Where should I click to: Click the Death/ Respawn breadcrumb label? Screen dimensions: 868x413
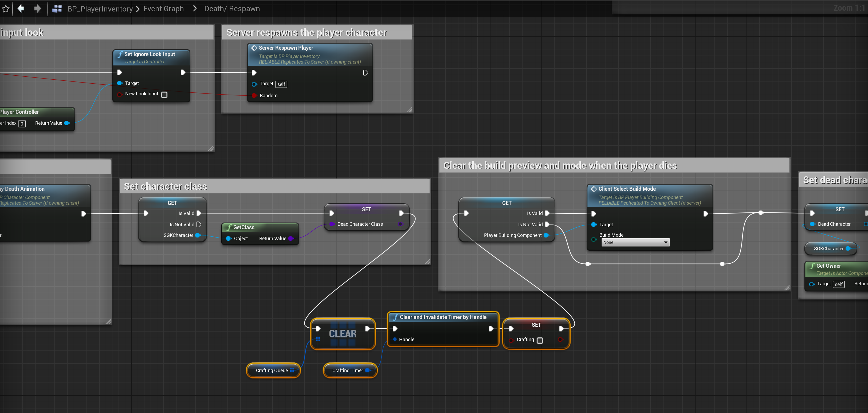coord(232,9)
